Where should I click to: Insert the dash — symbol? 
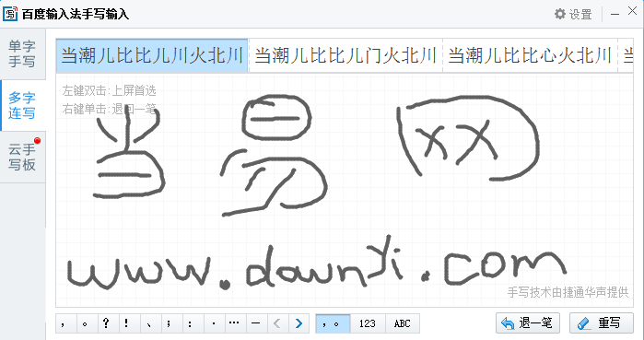tap(257, 323)
